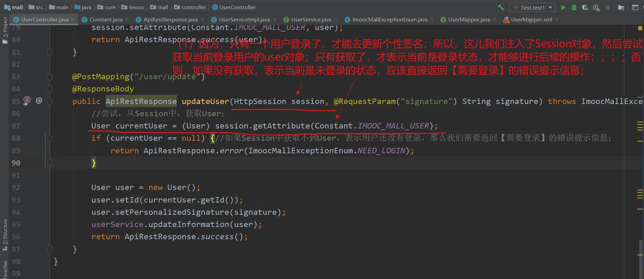Run Test.test1 with the green play icon

point(563,7)
